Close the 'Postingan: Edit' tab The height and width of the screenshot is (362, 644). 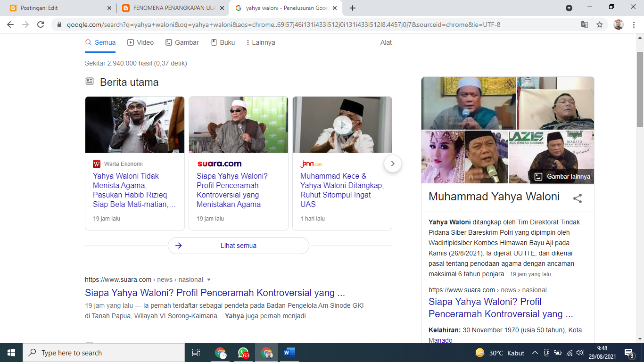click(109, 8)
